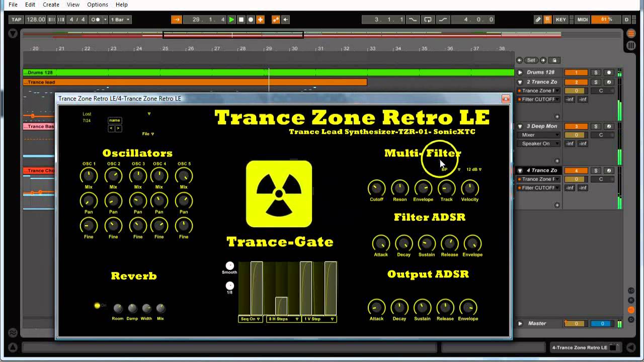Click the Reverb Room knob

point(118,308)
